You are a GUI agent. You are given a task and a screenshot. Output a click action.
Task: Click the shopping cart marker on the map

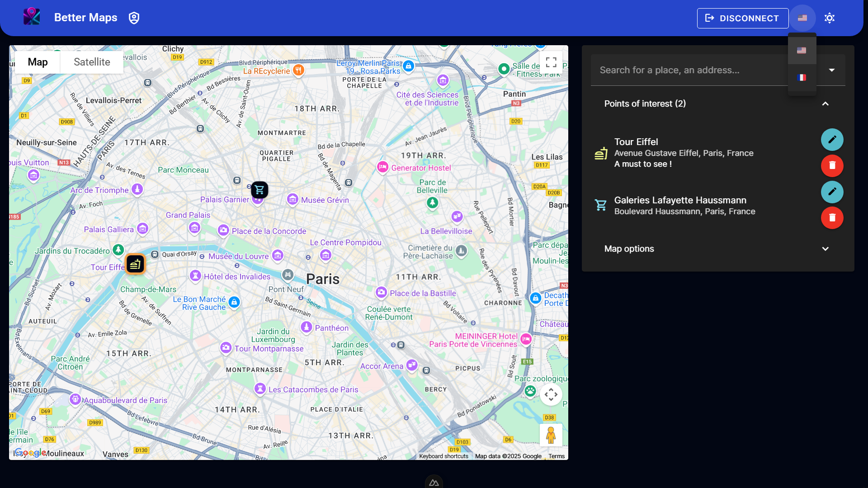pos(259,190)
